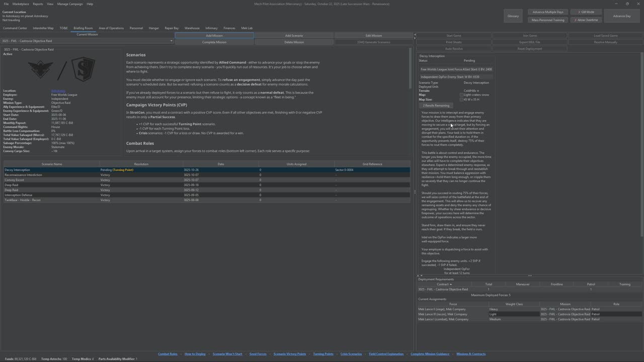Switch to the Finances tab

pyautogui.click(x=229, y=28)
